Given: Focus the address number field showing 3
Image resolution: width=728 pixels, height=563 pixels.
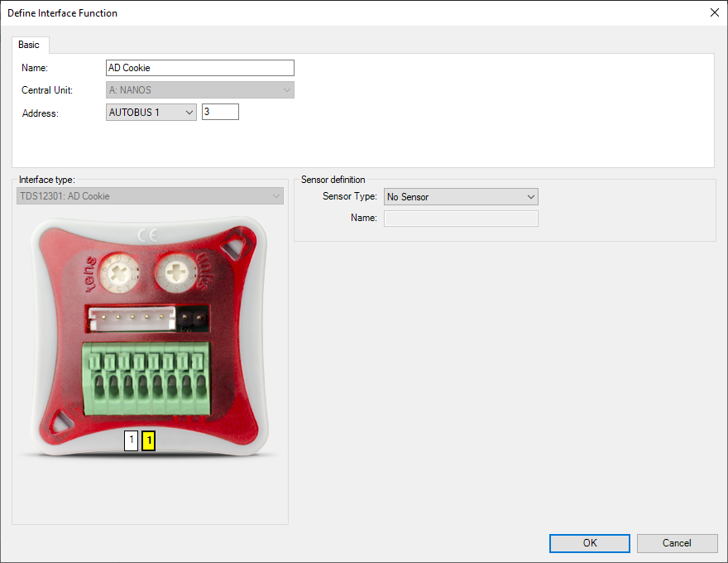Looking at the screenshot, I should [220, 112].
